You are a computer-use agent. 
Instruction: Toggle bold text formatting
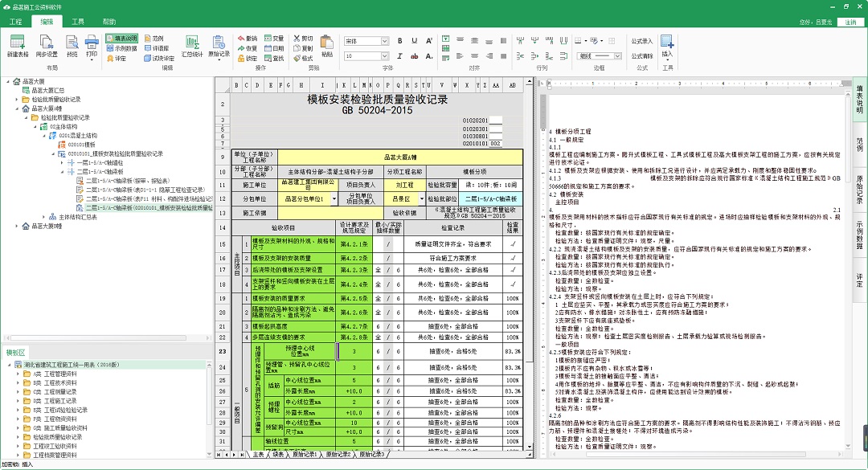click(x=399, y=39)
